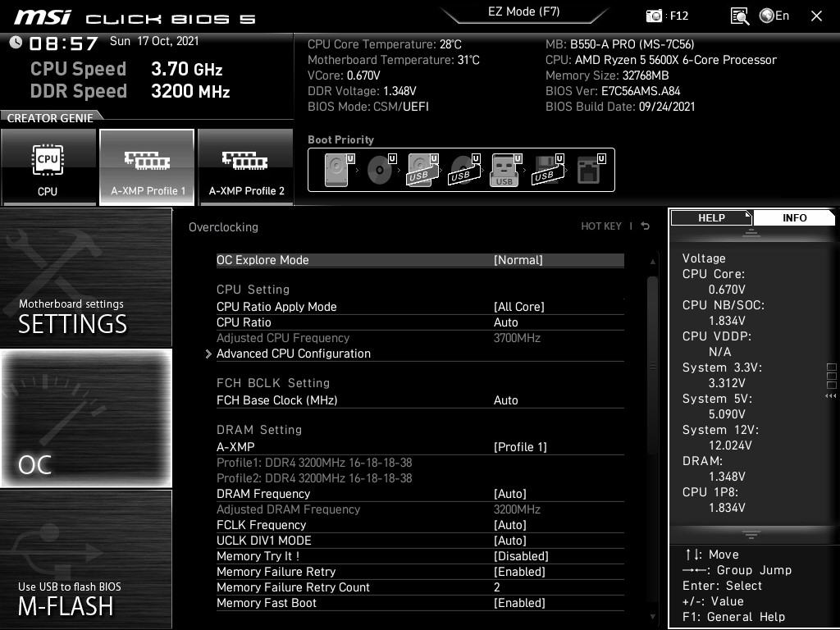Enable A-XMP Profile 2 memory button

(x=246, y=167)
